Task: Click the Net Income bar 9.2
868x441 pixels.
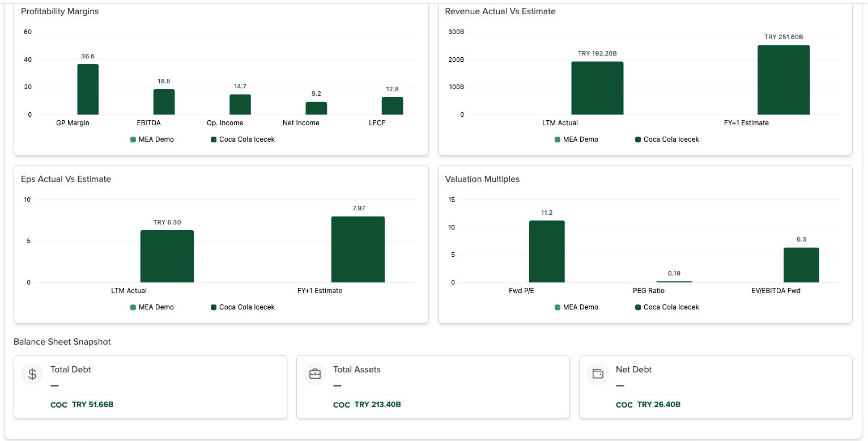Action: 316,108
